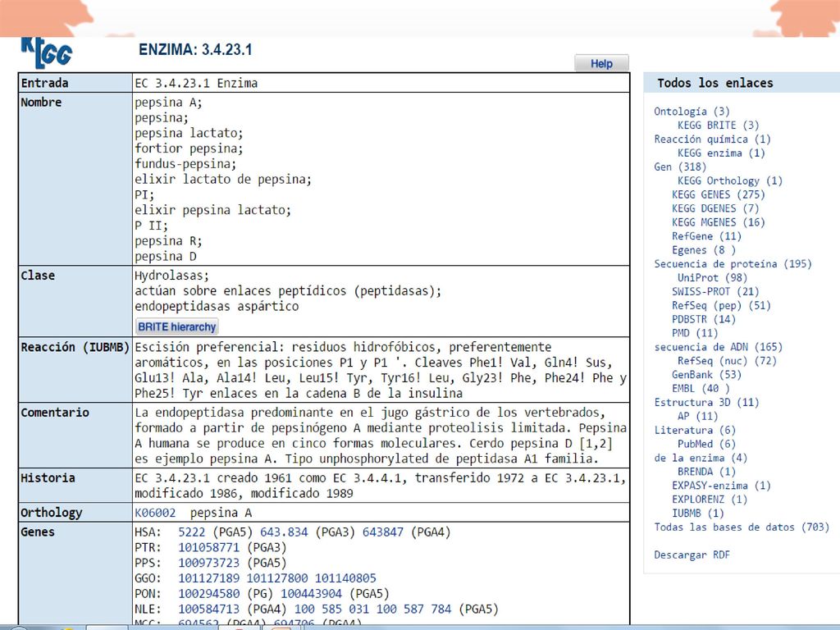Open the PDBSTR (14) link
This screenshot has height=630, width=840.
[x=703, y=319]
